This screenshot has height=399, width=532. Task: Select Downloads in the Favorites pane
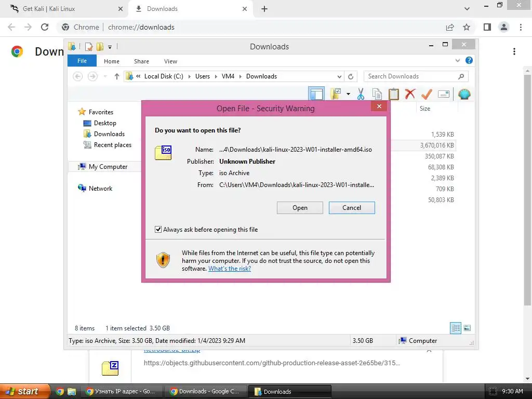point(109,134)
